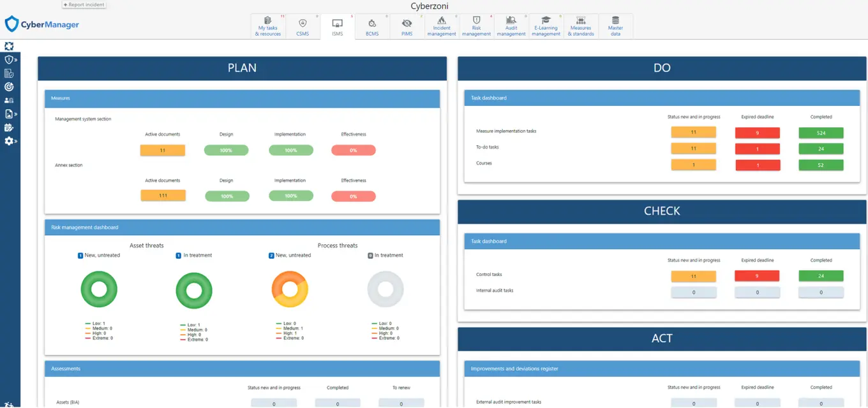The height and width of the screenshot is (408, 868).
Task: Click the Assets (BIA) row label
Action: 68,402
